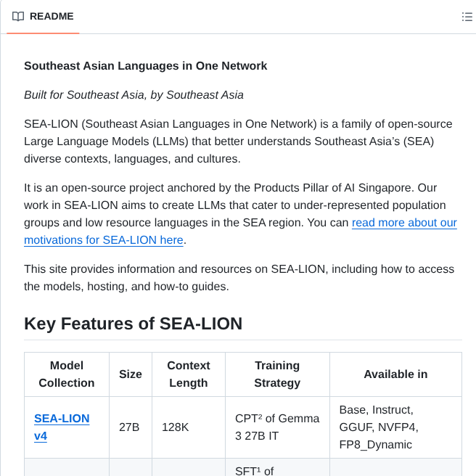The height and width of the screenshot is (476, 476).
Task: Click the README book icon
Action: tap(18, 17)
